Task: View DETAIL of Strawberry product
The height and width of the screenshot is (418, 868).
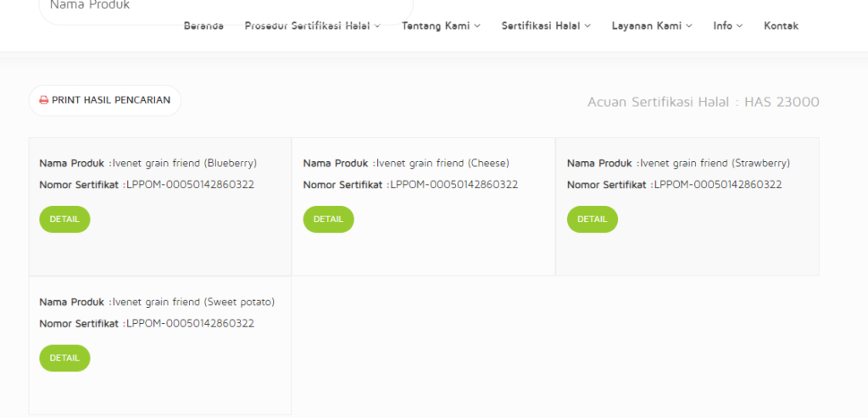Action: coord(593,220)
